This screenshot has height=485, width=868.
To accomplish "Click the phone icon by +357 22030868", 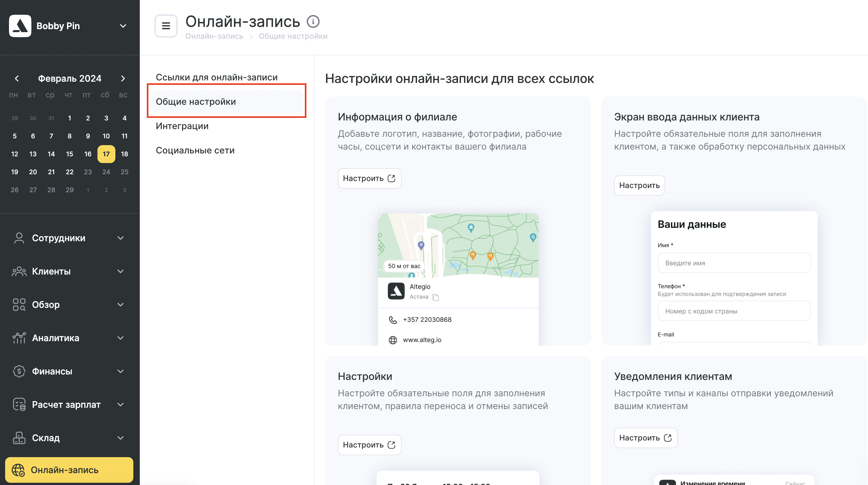I will pos(393,320).
